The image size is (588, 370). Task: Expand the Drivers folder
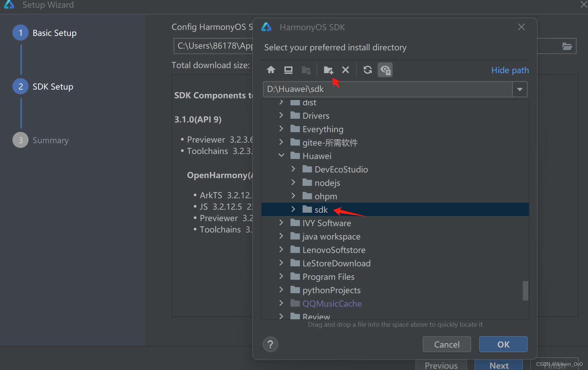coord(281,115)
